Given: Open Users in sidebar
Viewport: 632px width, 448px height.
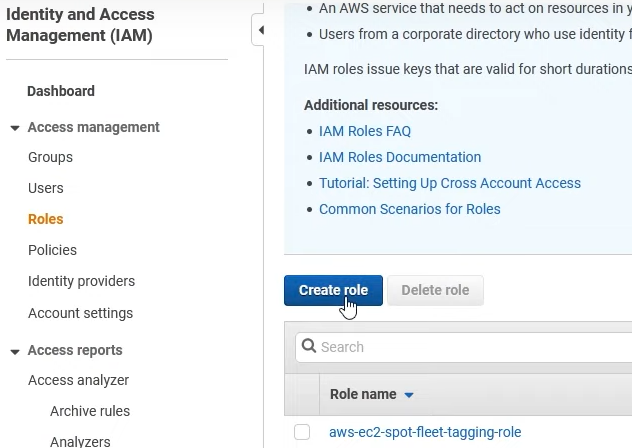Looking at the screenshot, I should [46, 188].
